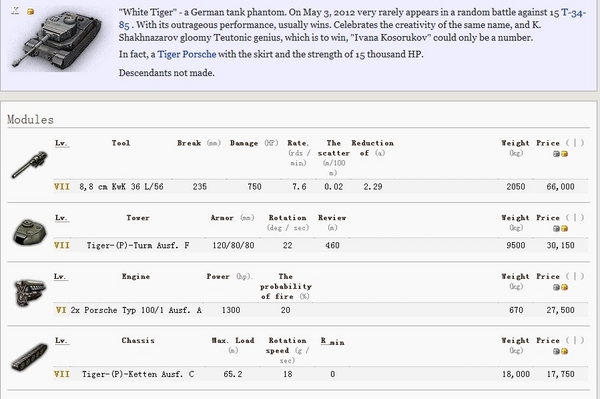
Task: Click the Tool column header
Action: (x=121, y=143)
